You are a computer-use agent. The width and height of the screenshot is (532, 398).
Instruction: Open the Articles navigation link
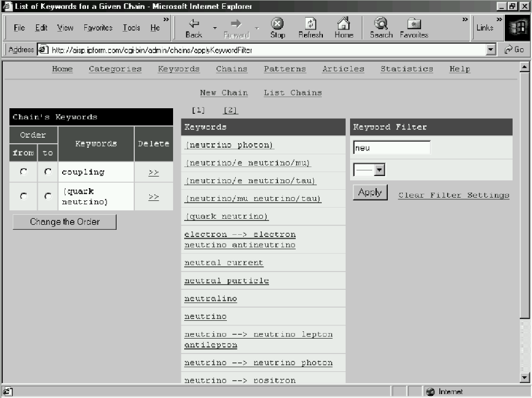click(343, 69)
